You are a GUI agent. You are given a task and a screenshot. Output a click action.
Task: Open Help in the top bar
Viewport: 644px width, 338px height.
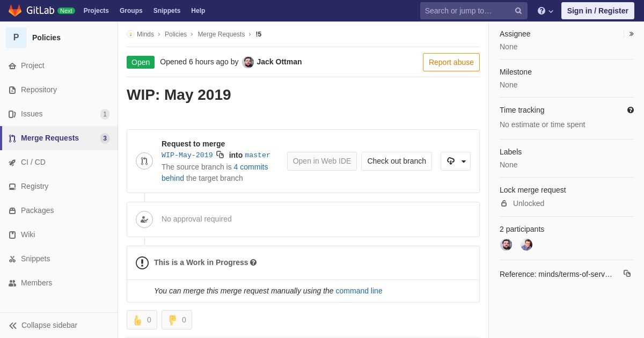[x=198, y=11]
